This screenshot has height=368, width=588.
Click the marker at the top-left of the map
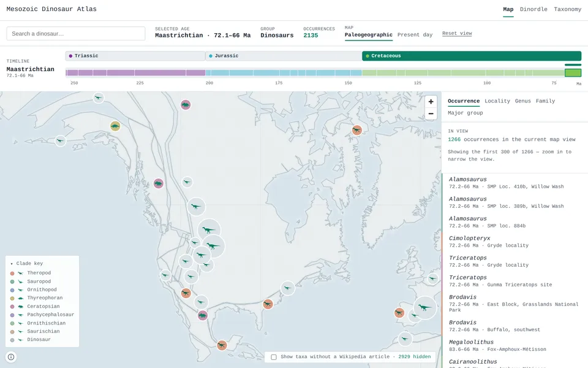point(98,98)
